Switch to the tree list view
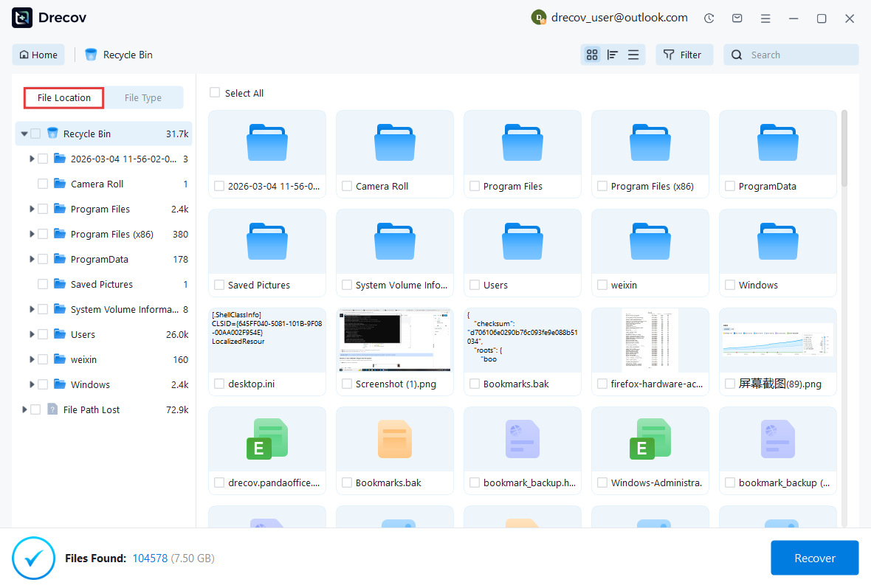Image resolution: width=871 pixels, height=588 pixels. point(613,55)
